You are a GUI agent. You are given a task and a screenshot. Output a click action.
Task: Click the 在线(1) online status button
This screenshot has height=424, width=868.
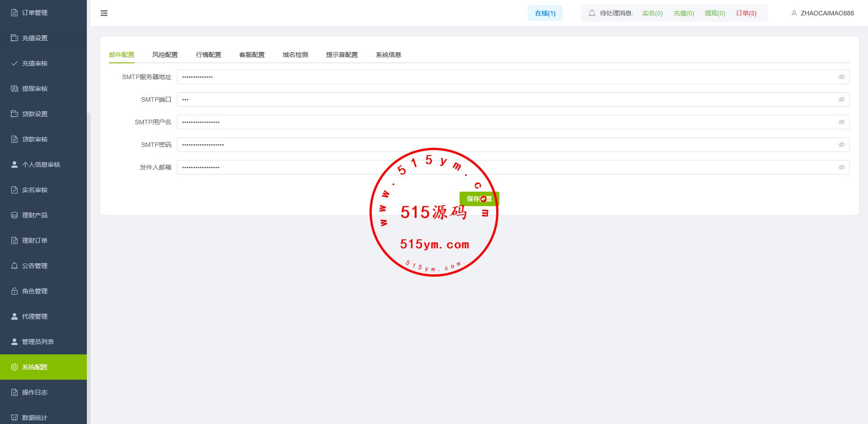(x=545, y=13)
